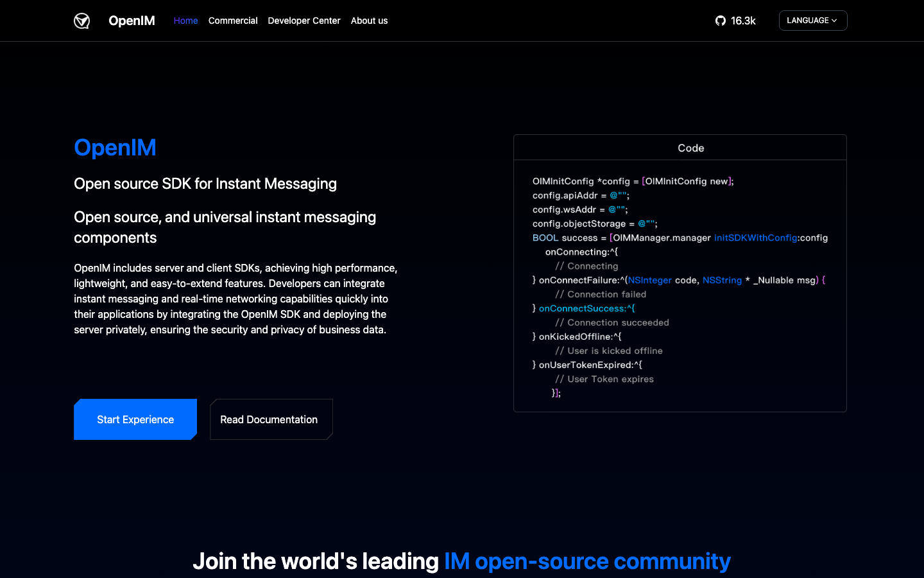The width and height of the screenshot is (924, 578).
Task: Click the OpenIM description paragraph
Action: (x=235, y=299)
